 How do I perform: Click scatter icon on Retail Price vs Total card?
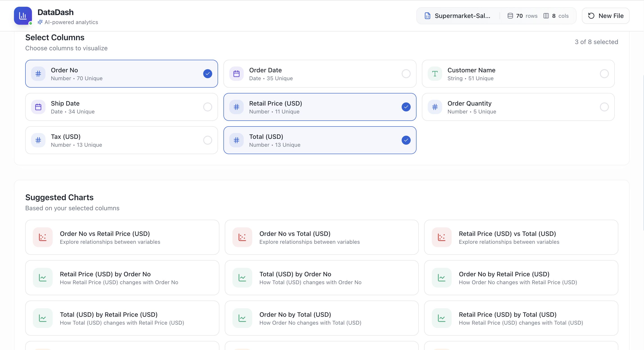pyautogui.click(x=441, y=237)
